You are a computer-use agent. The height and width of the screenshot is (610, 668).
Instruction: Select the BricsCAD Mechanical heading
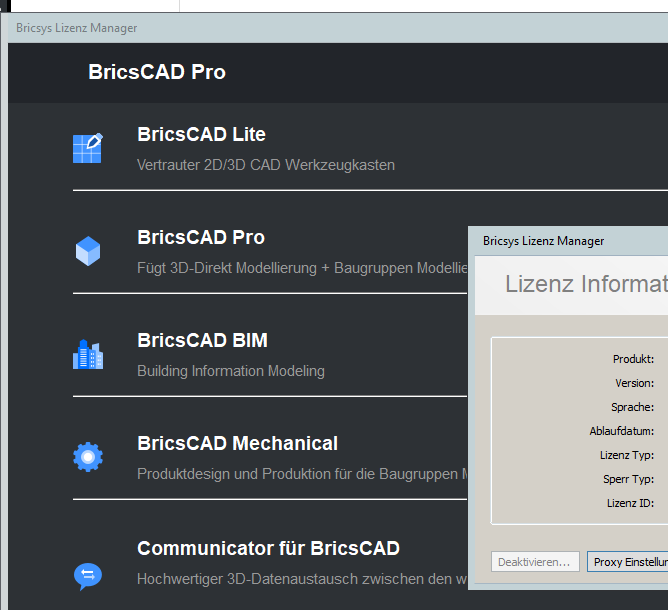point(237,443)
